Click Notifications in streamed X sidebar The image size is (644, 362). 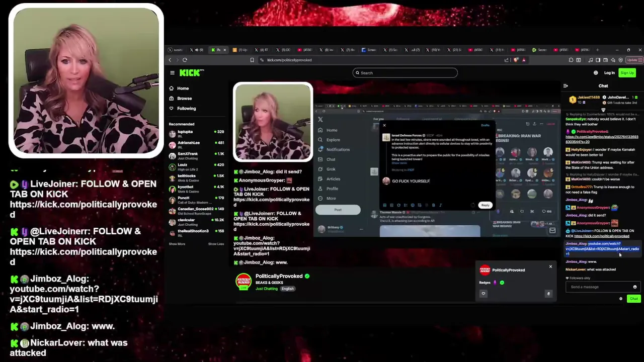point(335,149)
